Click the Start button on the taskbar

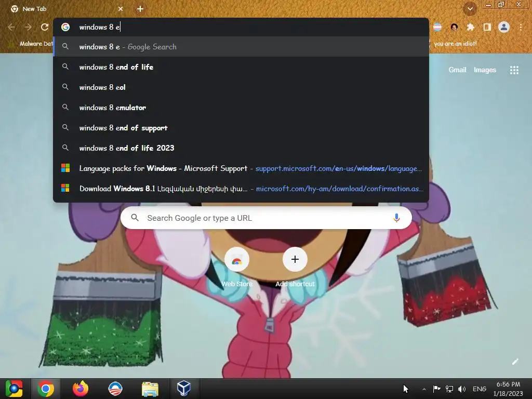pyautogui.click(x=14, y=389)
